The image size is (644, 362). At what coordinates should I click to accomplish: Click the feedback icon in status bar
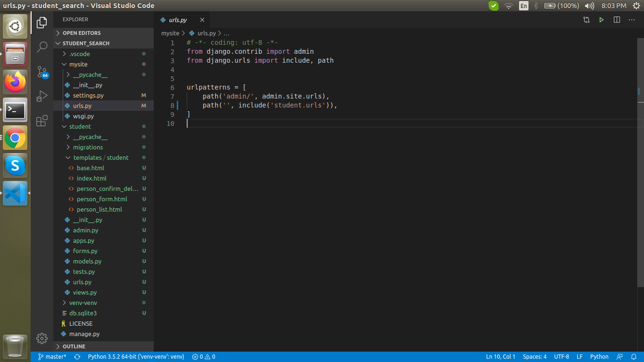(620, 357)
